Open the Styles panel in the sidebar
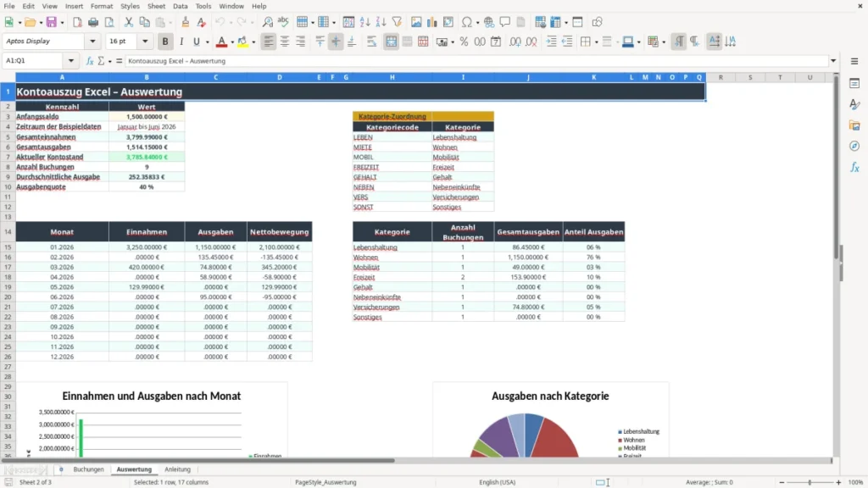 pos(854,104)
